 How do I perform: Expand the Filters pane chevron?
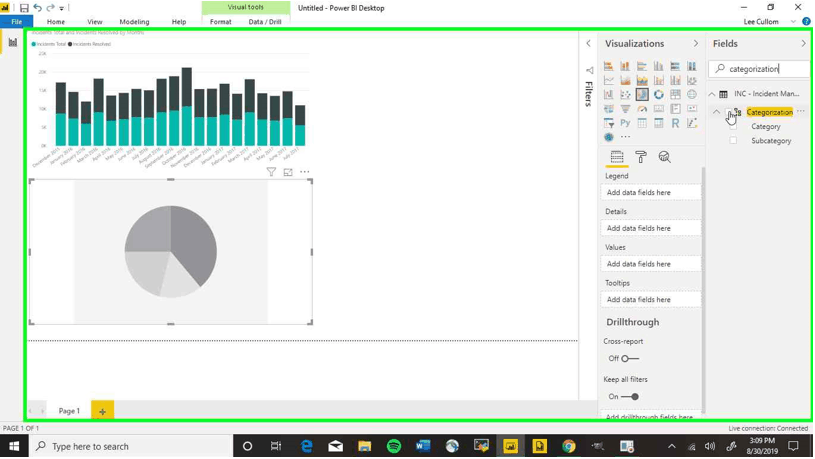[x=588, y=44]
